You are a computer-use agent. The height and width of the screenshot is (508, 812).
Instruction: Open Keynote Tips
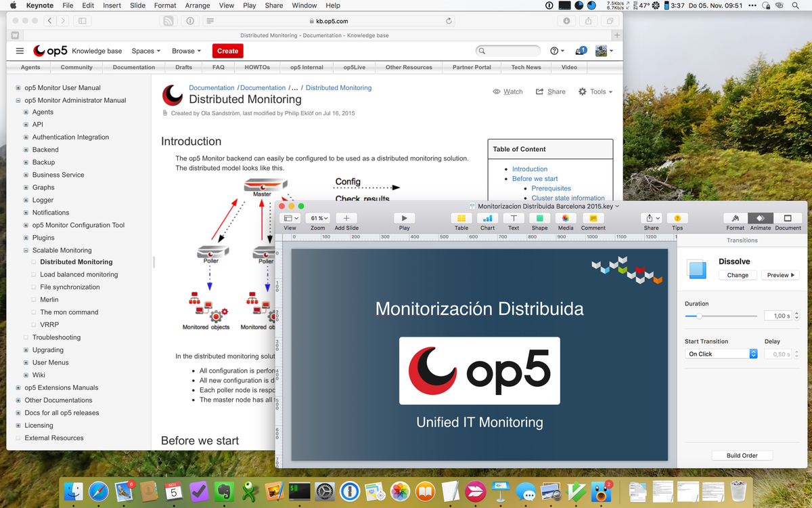click(677, 218)
